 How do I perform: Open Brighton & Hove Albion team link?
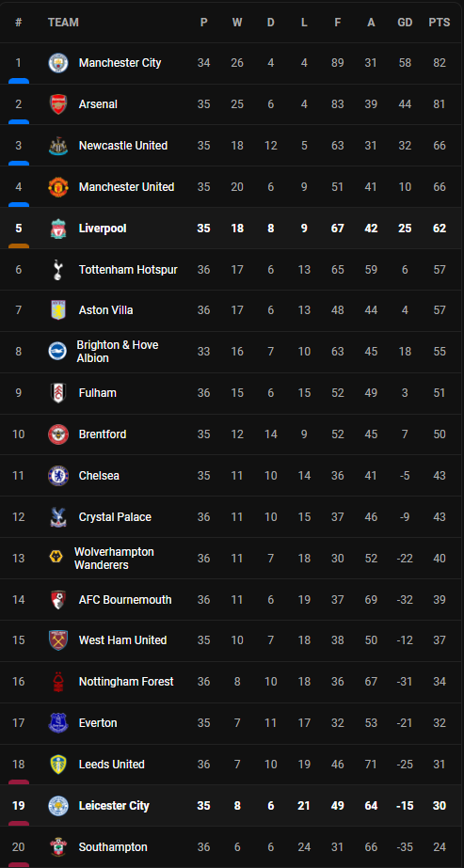pyautogui.click(x=118, y=352)
